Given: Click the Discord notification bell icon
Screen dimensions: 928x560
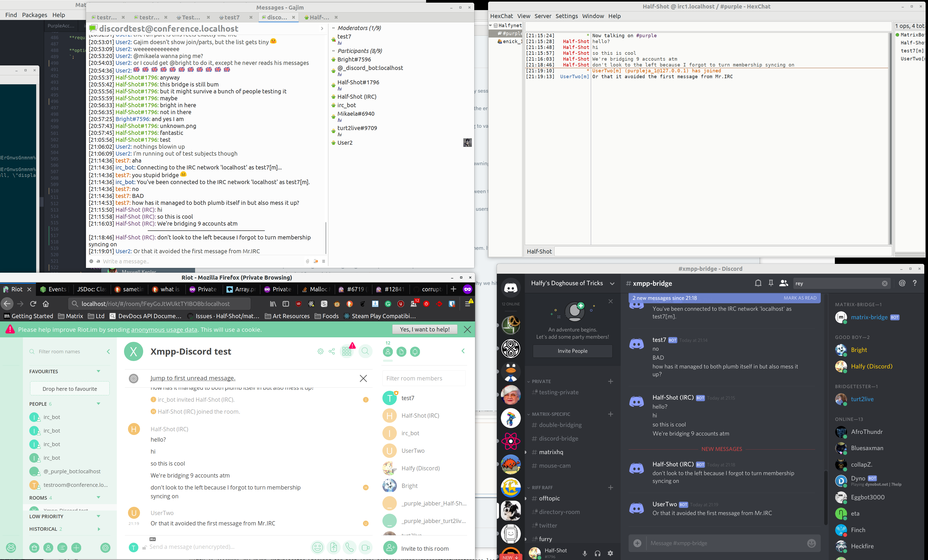Looking at the screenshot, I should [x=758, y=283].
